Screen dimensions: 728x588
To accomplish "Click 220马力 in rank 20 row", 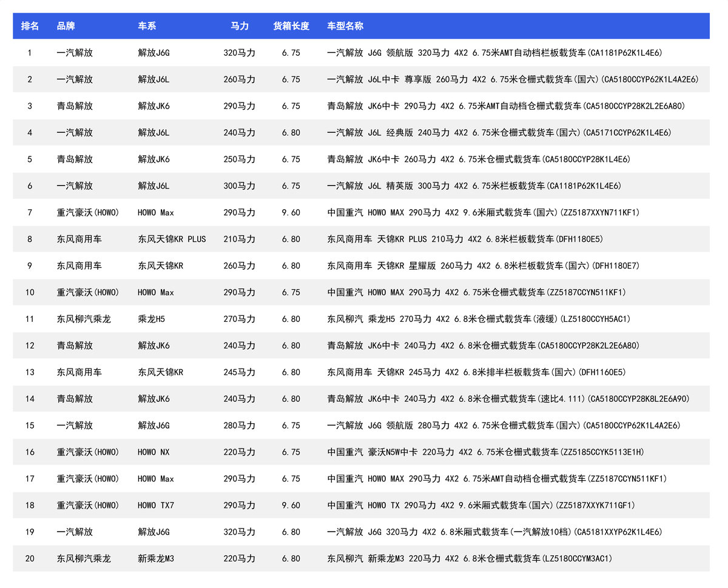I will pos(239,560).
